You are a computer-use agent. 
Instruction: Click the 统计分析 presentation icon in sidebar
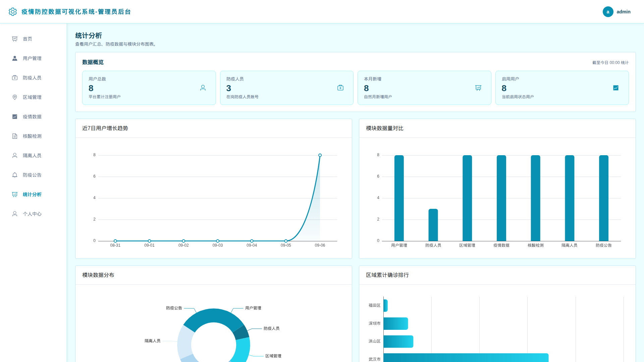point(15,194)
